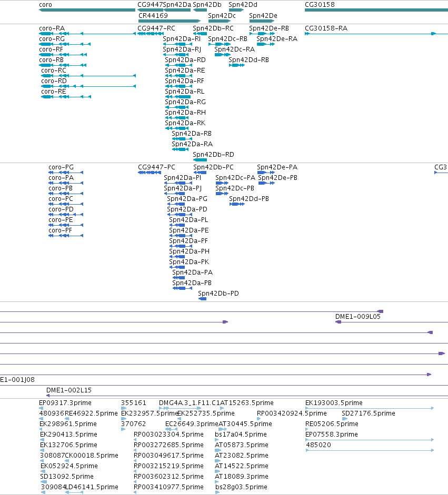Click protein Spn42Da-PL
The width and height of the screenshot is (448, 495).
[177, 225]
